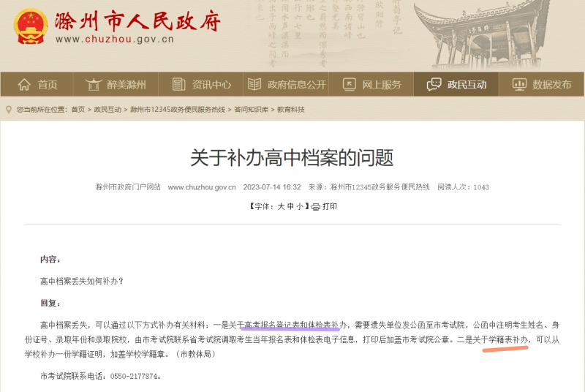The width and height of the screenshot is (585, 392).
Task: Click the publish date 2023-07-14 16:32
Action: tap(272, 187)
